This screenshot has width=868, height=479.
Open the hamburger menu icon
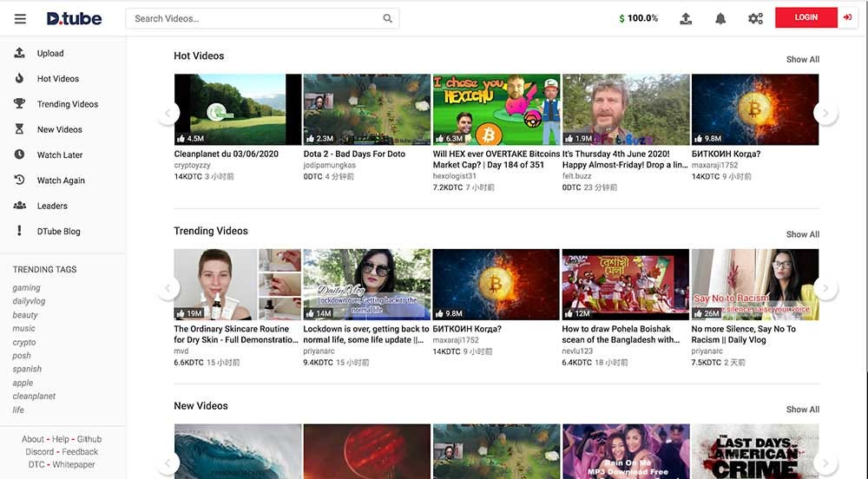(20, 19)
